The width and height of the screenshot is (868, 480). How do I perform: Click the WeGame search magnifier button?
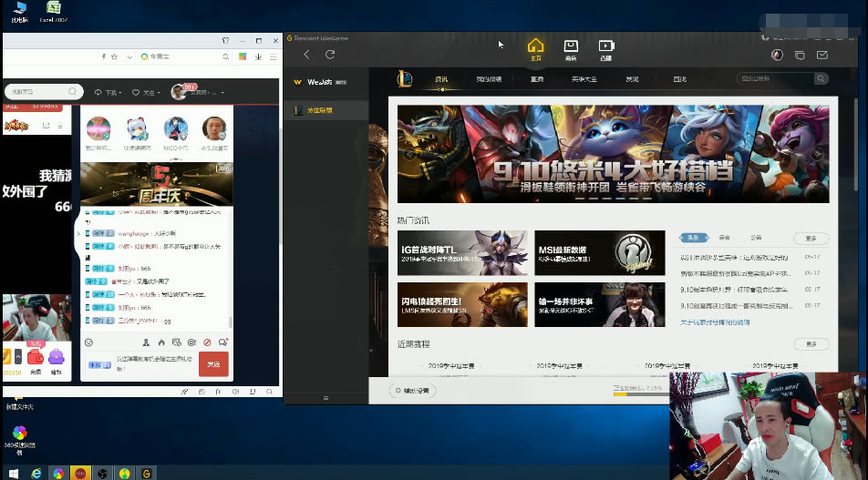821,78
